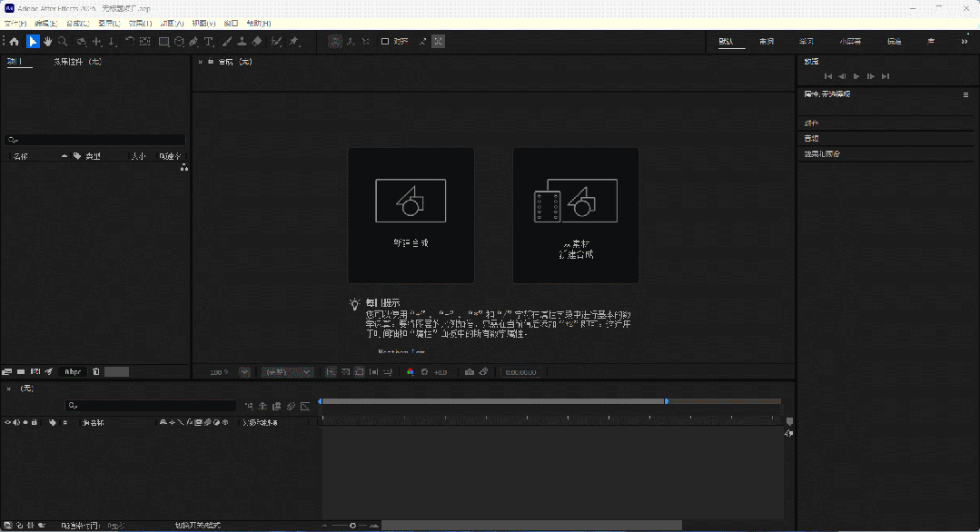The width and height of the screenshot is (980, 532).
Task: Switch to the 效果控件 (无) panel tab
Action: click(x=77, y=62)
